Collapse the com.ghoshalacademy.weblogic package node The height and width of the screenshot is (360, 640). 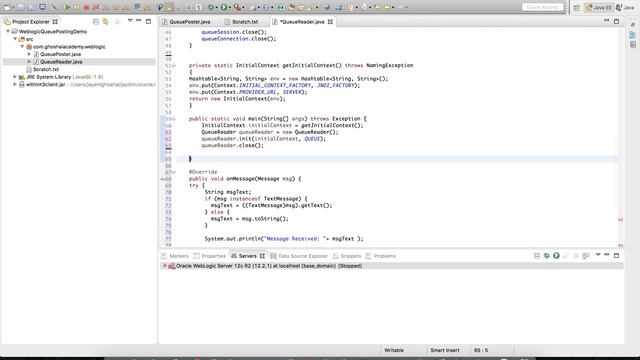coord(22,47)
